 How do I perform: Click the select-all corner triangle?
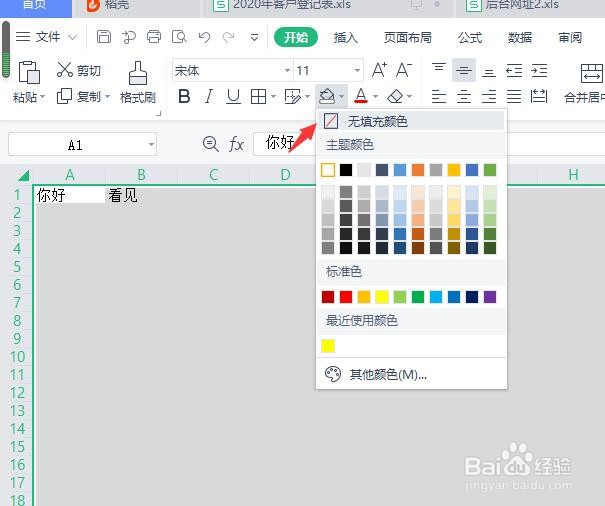23,176
